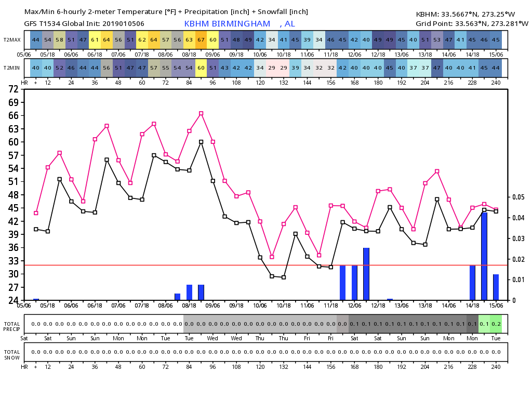Click the Grid Point coordinates text

[x=472, y=24]
